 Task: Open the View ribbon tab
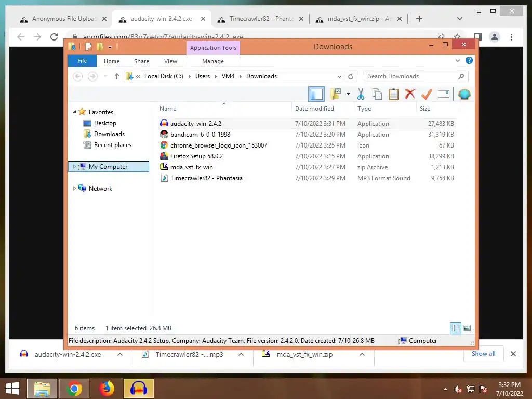click(x=170, y=61)
